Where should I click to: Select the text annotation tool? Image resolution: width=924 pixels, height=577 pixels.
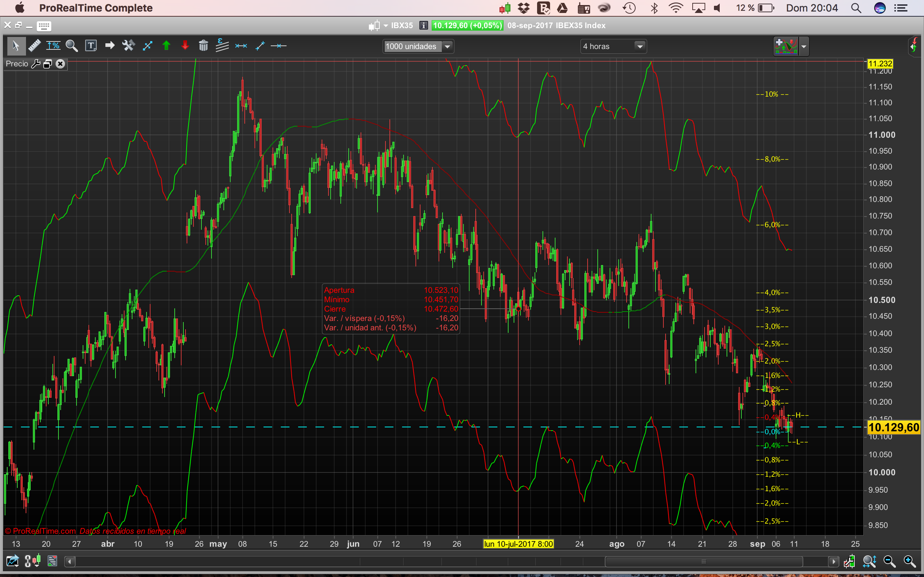point(91,46)
